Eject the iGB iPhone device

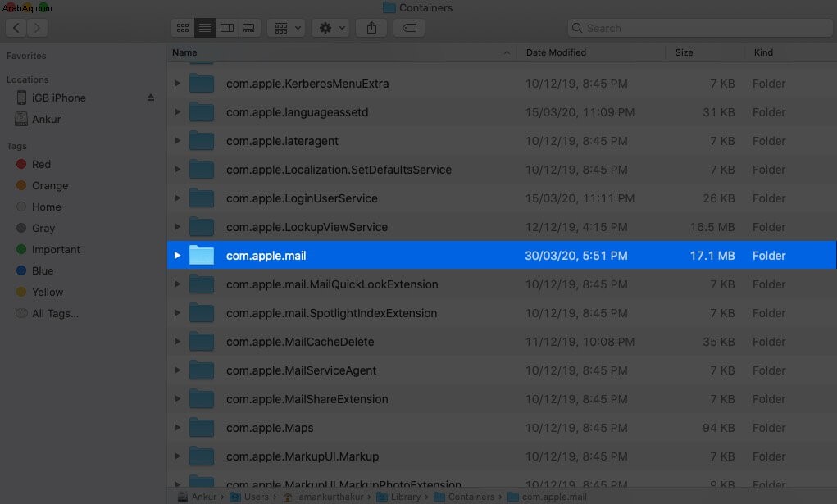click(x=151, y=98)
